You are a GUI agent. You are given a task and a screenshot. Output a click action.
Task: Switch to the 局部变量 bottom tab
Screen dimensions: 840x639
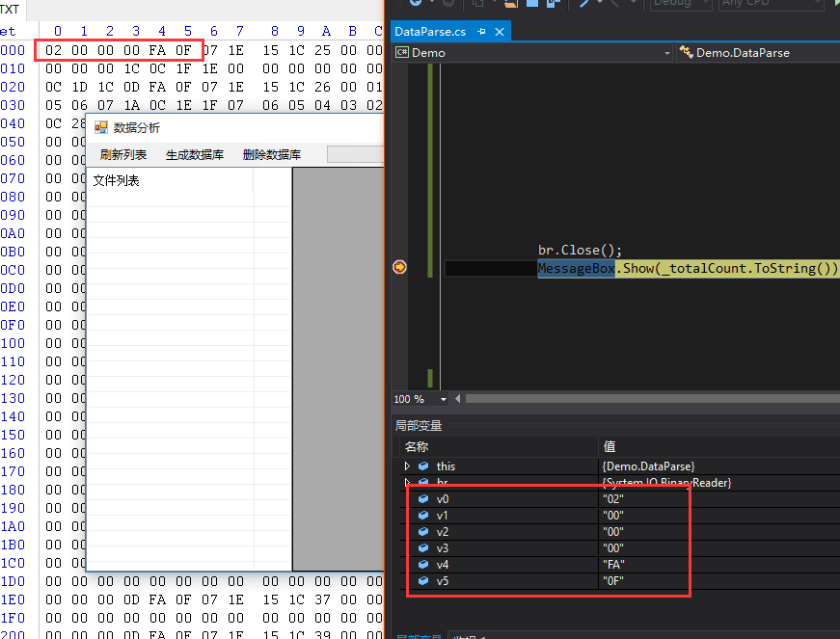point(419,635)
